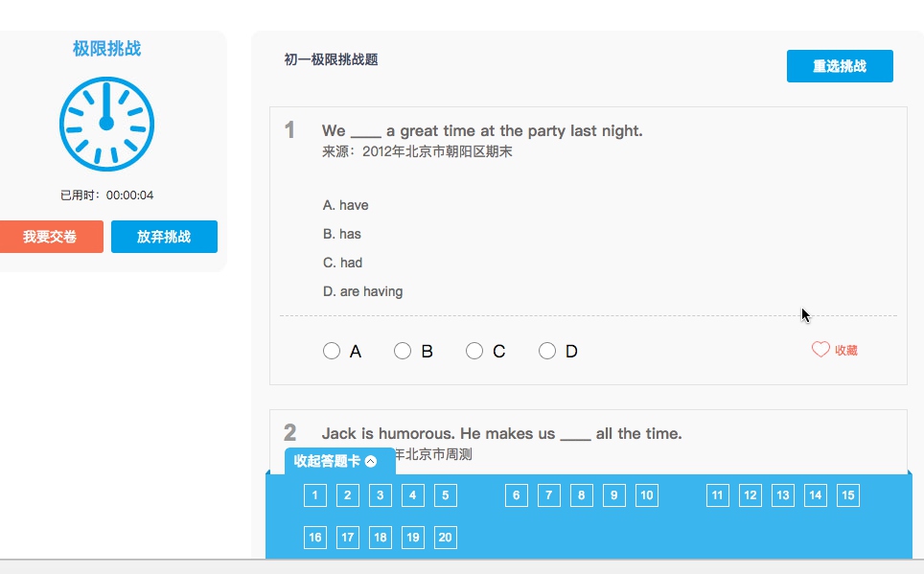Open question 16 from answer card
Image resolution: width=924 pixels, height=574 pixels.
pos(315,538)
